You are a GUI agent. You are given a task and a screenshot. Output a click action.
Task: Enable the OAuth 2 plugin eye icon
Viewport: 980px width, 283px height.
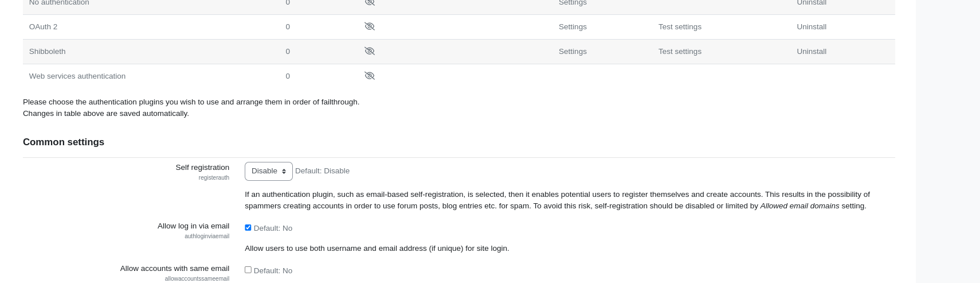(x=370, y=26)
